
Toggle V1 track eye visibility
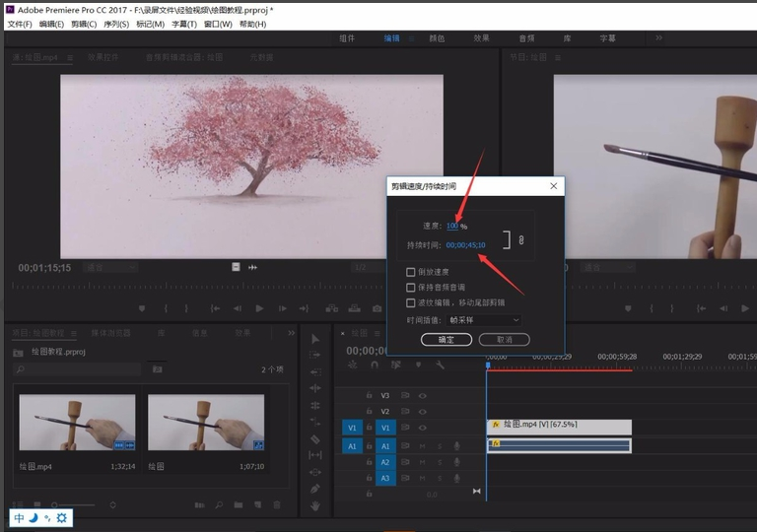[x=423, y=428]
